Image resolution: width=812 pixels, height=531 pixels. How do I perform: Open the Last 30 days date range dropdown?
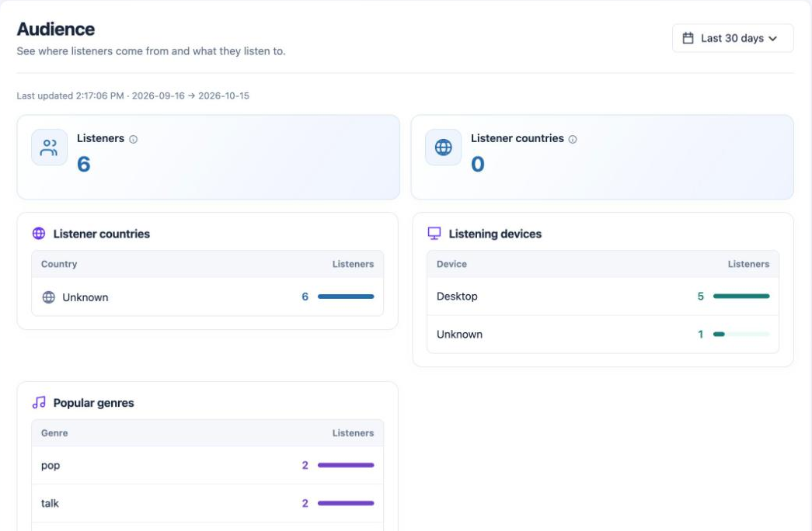pyautogui.click(x=732, y=38)
